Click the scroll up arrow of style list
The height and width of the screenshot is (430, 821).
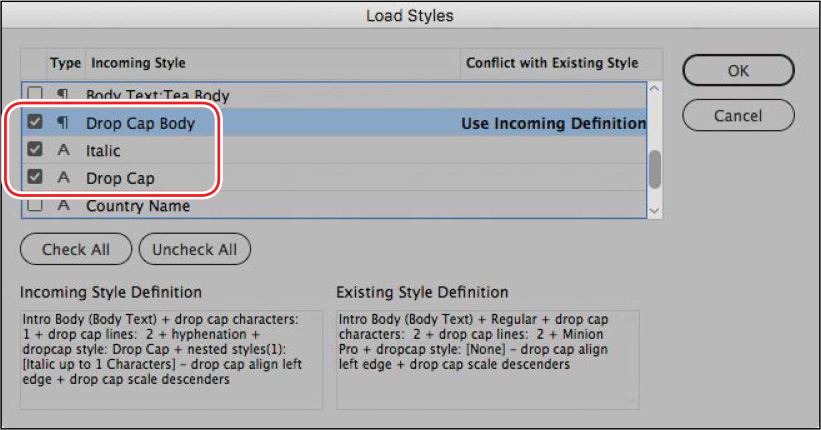[x=654, y=89]
